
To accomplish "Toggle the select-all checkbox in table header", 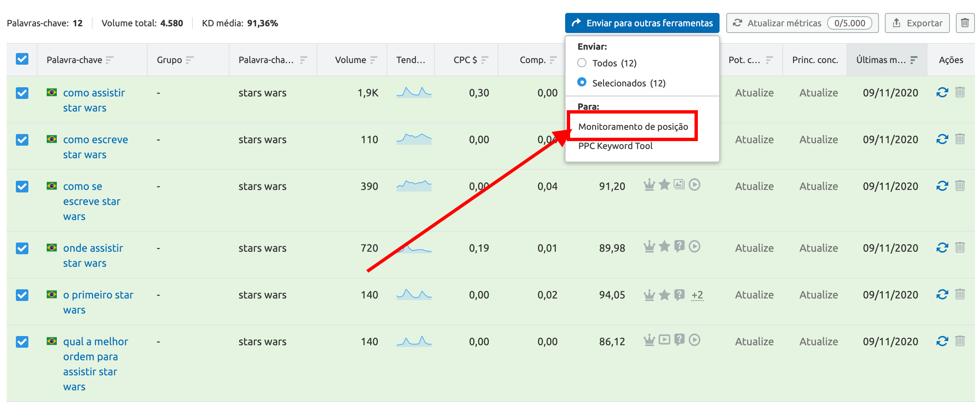I will coord(22,59).
